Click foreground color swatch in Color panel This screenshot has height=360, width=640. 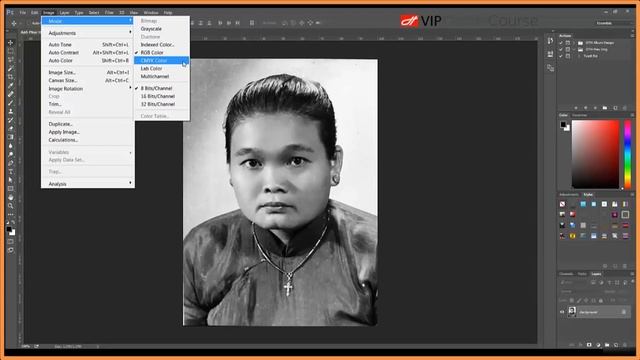563,124
